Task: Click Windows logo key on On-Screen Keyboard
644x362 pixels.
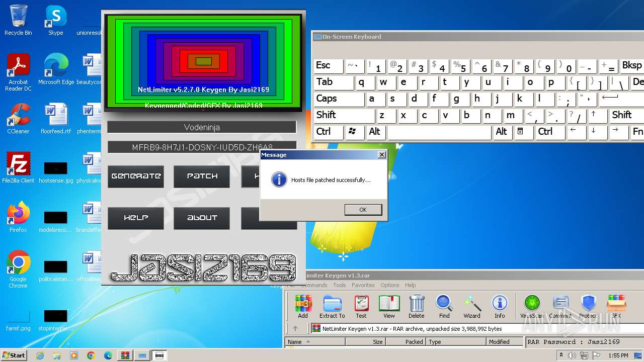Action: tap(354, 132)
